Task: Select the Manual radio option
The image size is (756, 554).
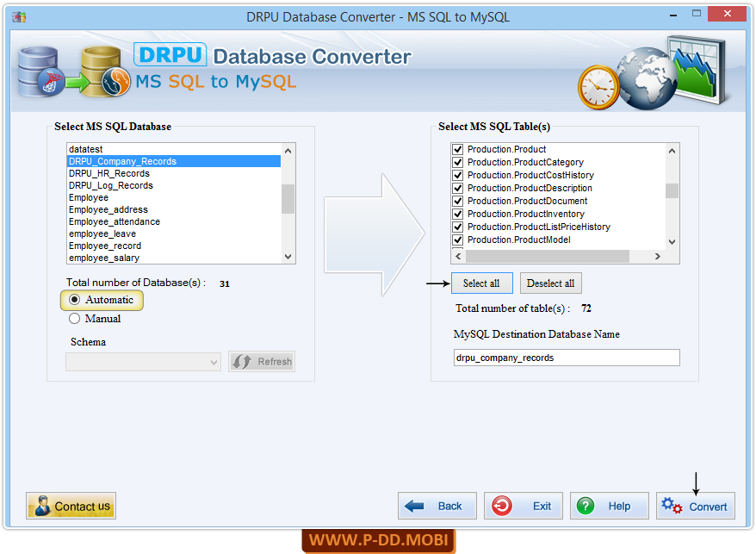Action: coord(74,319)
